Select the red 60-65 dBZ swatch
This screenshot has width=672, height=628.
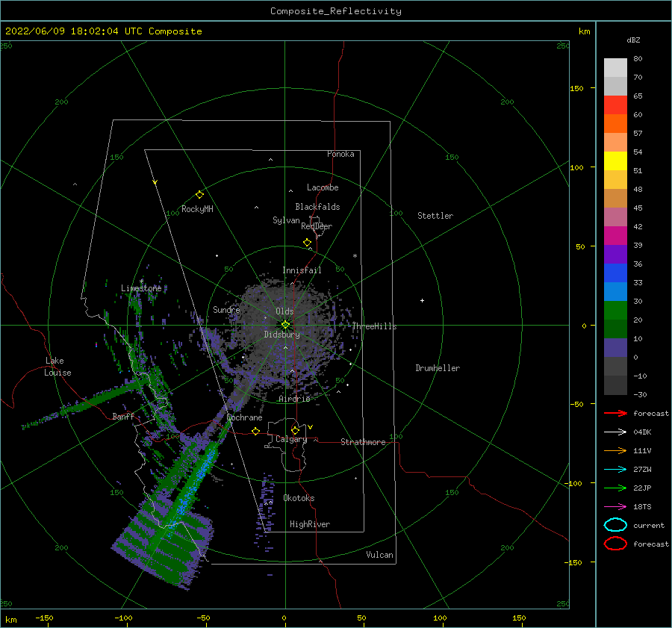[615, 105]
